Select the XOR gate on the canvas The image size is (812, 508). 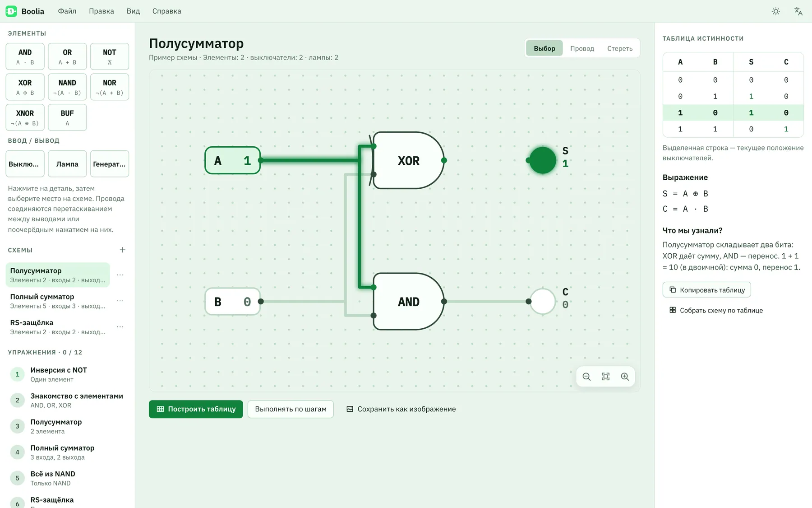point(408,160)
